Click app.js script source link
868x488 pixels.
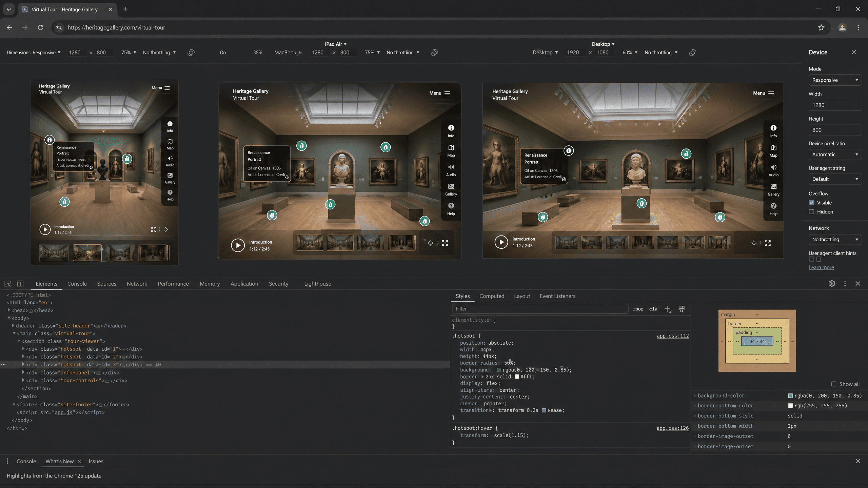point(63,412)
